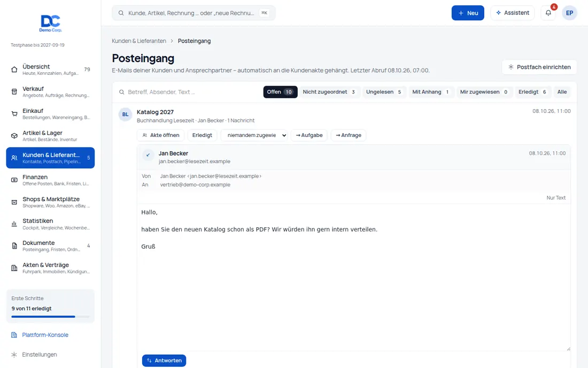Click the Statistiken bar chart icon

14,224
